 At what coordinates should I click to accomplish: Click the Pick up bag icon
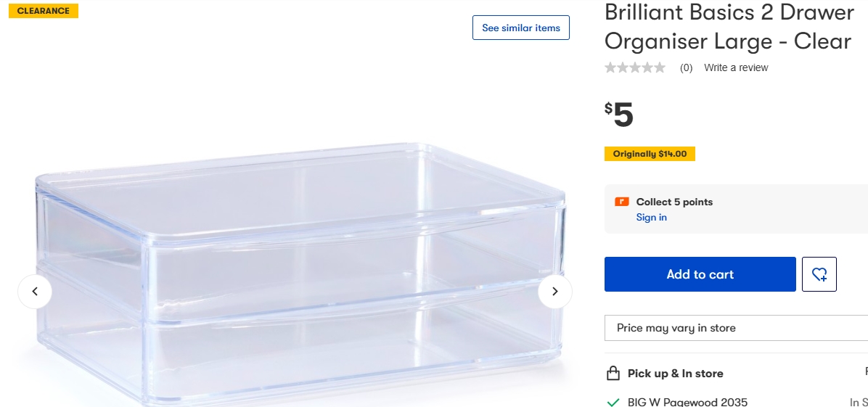[x=613, y=374]
